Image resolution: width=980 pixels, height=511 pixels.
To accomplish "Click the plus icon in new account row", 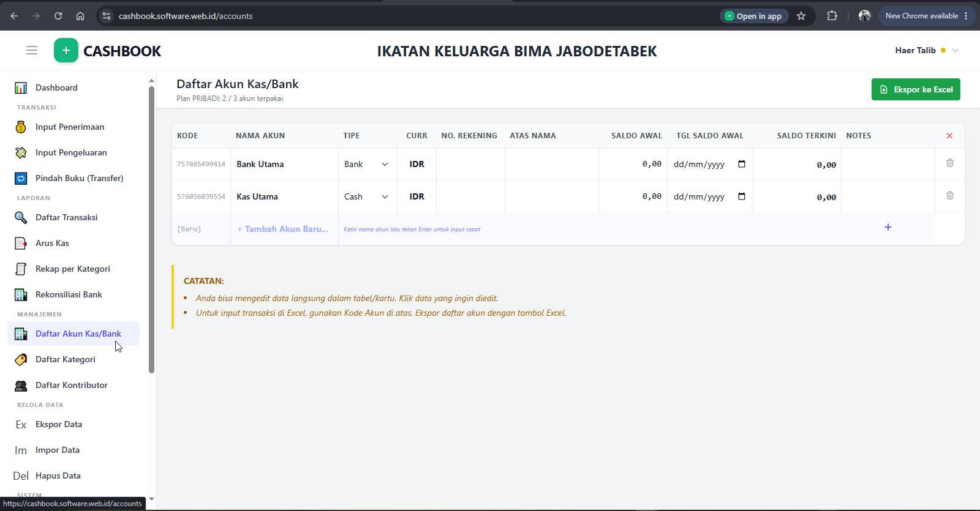I will pyautogui.click(x=888, y=227).
